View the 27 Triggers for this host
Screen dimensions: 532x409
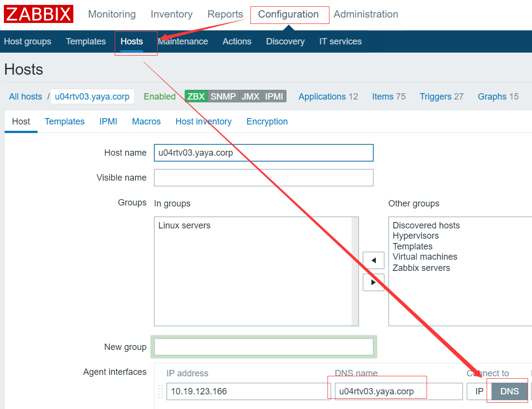tap(441, 96)
